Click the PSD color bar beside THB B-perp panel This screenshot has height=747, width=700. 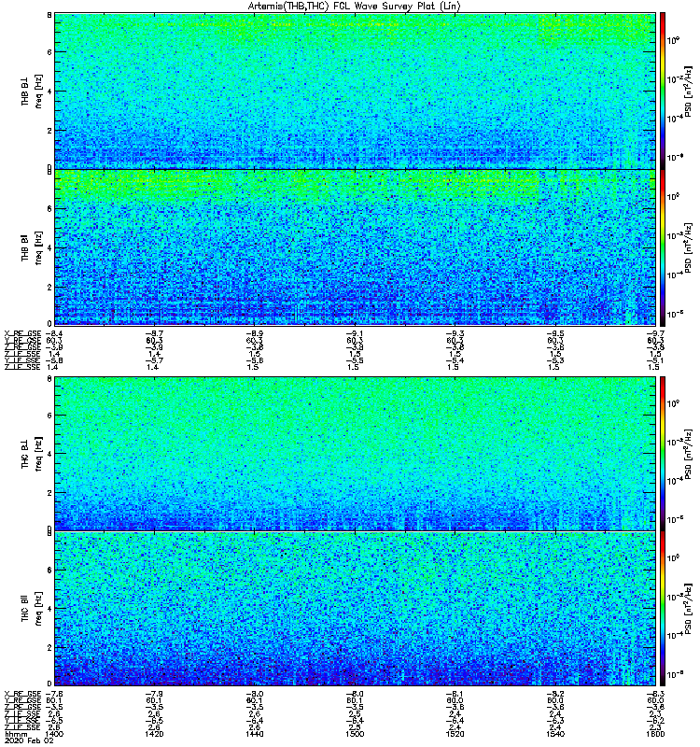(x=663, y=91)
